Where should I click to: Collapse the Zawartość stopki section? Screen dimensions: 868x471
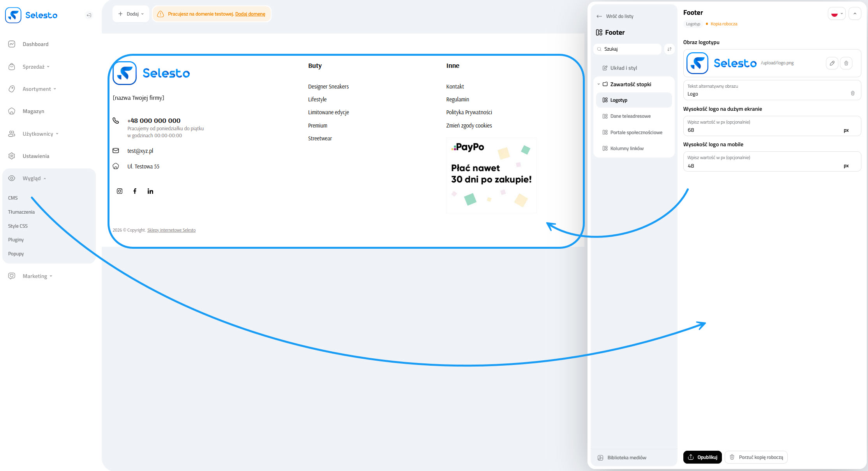599,84
